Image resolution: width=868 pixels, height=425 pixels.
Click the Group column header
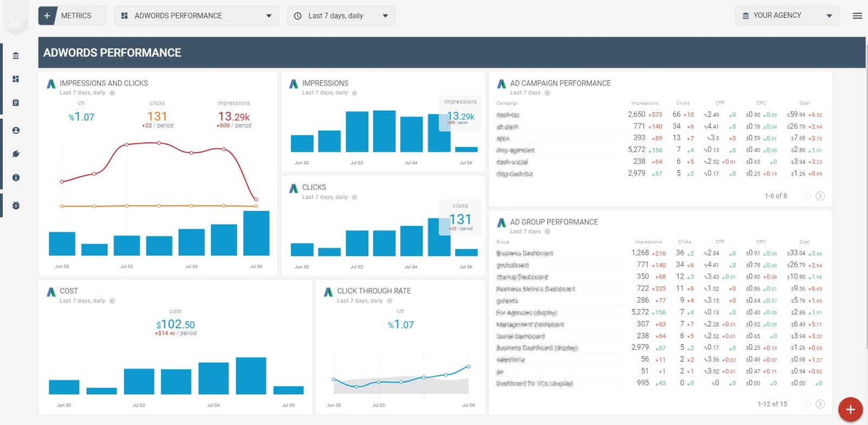503,242
